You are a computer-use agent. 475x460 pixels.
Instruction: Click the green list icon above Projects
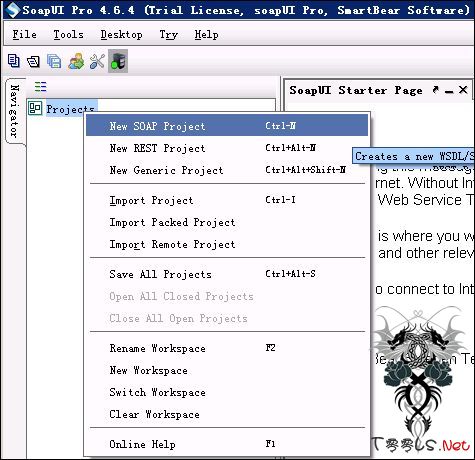pyautogui.click(x=41, y=87)
